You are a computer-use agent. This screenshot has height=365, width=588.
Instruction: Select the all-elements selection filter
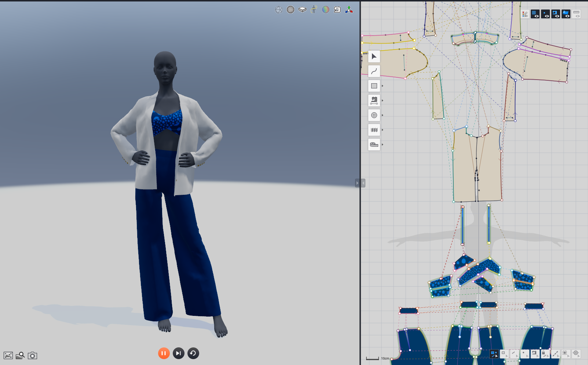tap(494, 354)
